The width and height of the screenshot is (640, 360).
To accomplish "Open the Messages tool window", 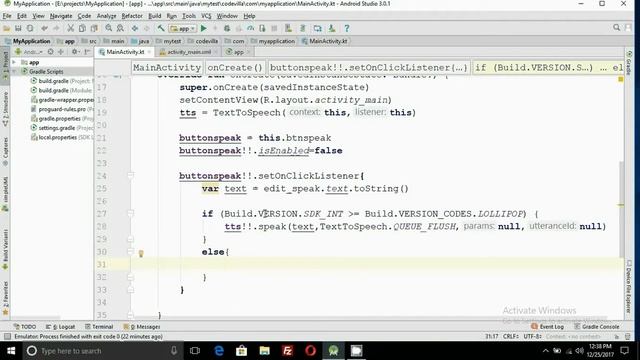I will [142, 327].
